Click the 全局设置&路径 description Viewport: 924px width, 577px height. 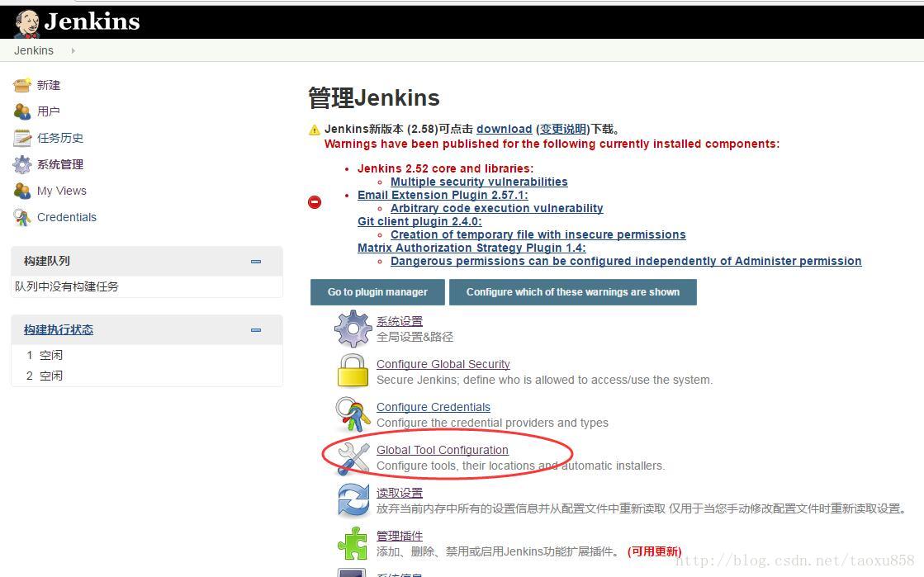415,337
